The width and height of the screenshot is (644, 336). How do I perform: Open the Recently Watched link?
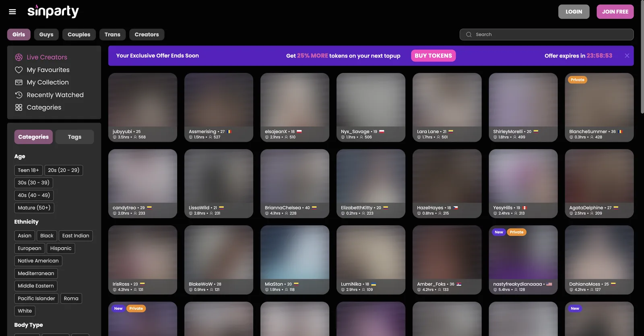pyautogui.click(x=55, y=95)
